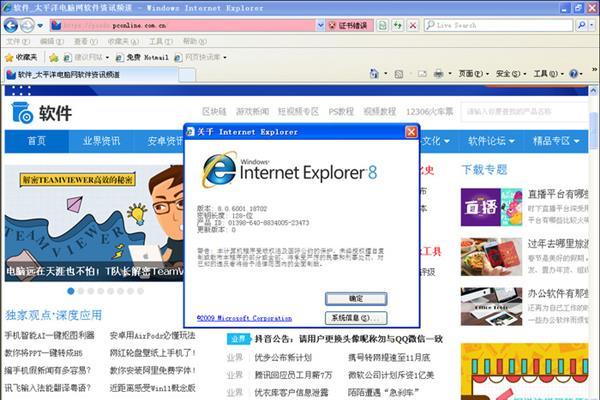Viewport: 600px width, 400px height.
Task: Expand the 安全(S) command bar menu
Action: tap(511, 73)
